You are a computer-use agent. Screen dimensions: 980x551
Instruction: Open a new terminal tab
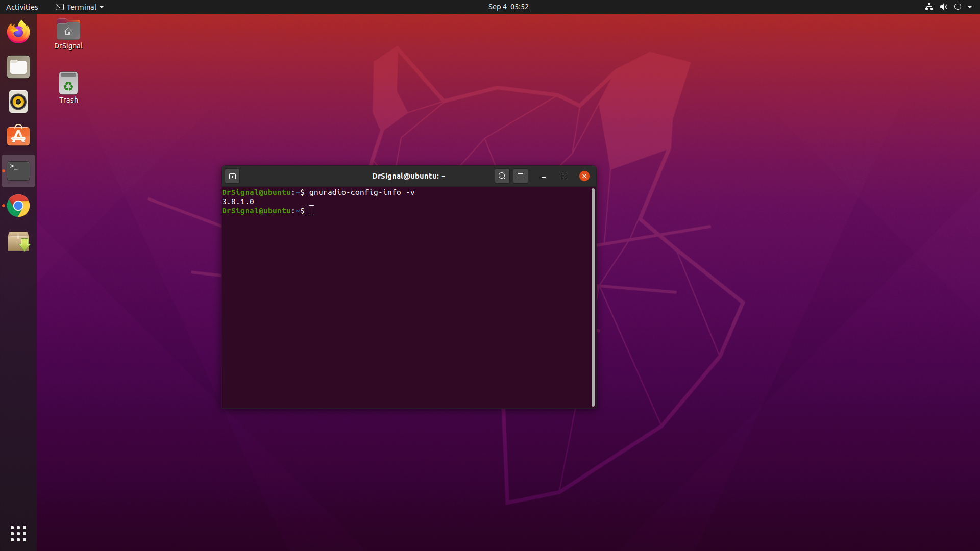[x=232, y=176]
